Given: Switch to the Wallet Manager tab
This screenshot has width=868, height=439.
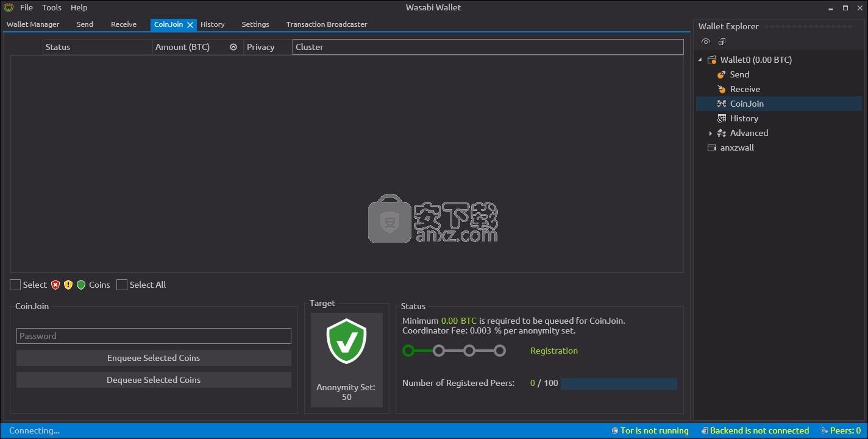Looking at the screenshot, I should pos(33,24).
